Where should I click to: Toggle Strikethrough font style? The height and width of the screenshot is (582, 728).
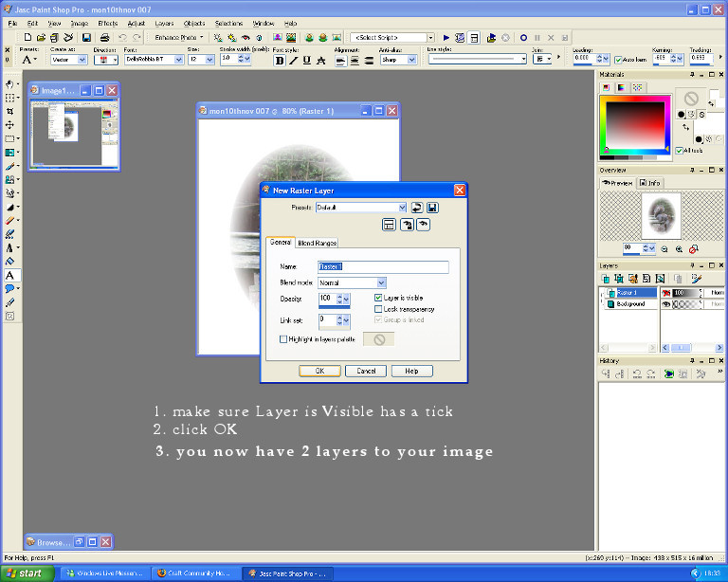320,61
